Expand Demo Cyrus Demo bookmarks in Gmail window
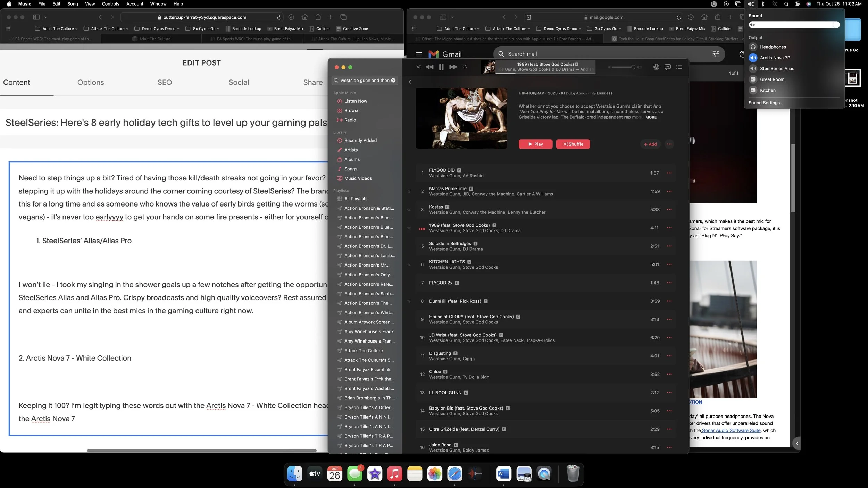868x488 pixels. click(559, 29)
